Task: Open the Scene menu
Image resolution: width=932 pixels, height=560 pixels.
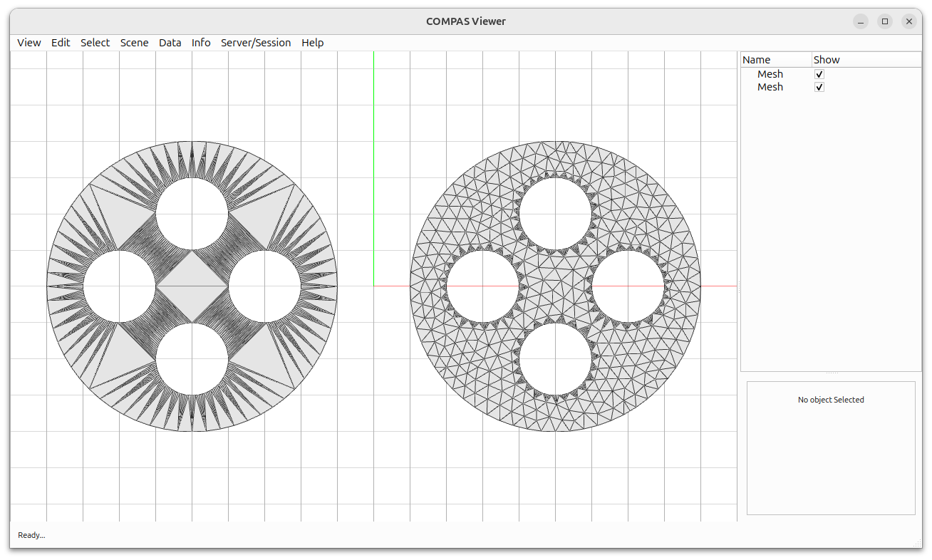Action: (x=134, y=43)
